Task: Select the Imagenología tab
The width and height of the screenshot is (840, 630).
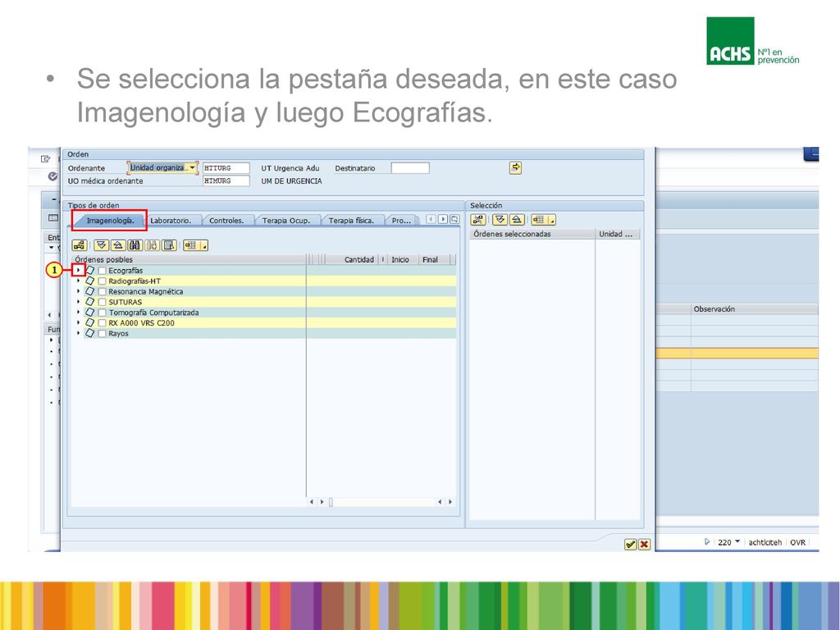Action: click(x=111, y=220)
